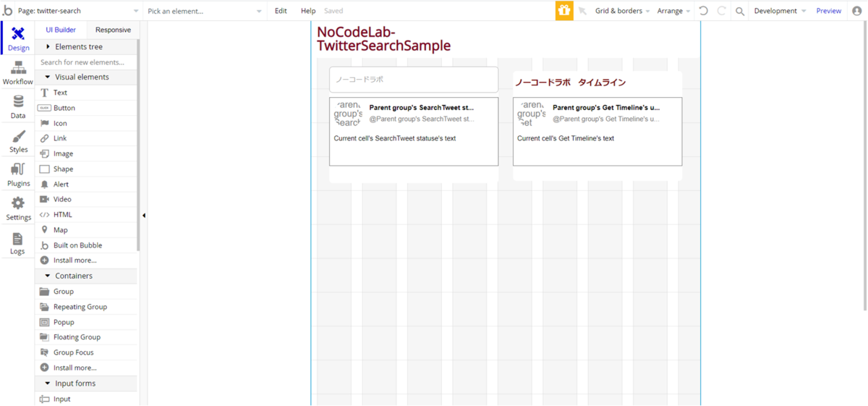Viewport: 868px width, 406px height.
Task: Select the HTML element
Action: (x=85, y=214)
